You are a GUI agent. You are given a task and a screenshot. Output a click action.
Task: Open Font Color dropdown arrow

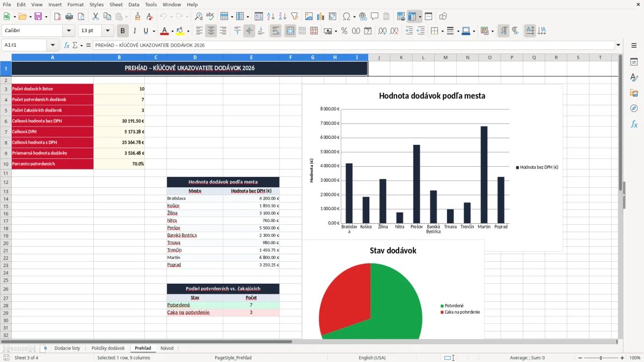[x=172, y=31]
